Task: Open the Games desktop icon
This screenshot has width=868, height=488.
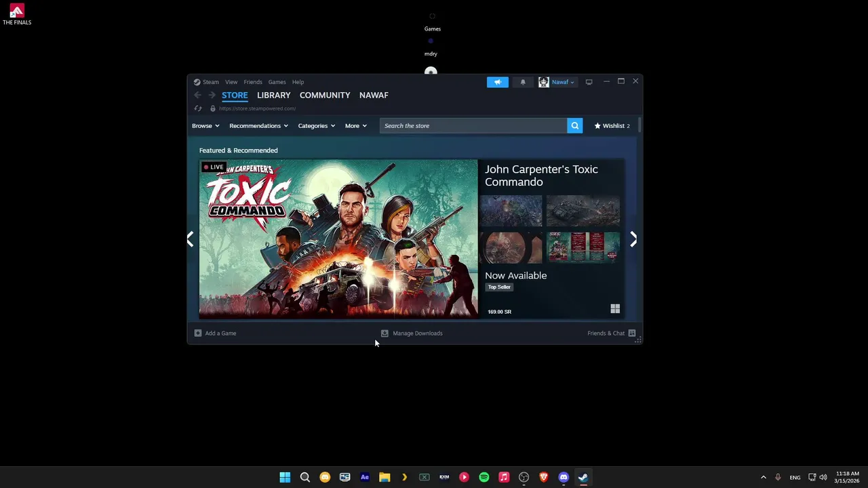Action: (x=432, y=21)
